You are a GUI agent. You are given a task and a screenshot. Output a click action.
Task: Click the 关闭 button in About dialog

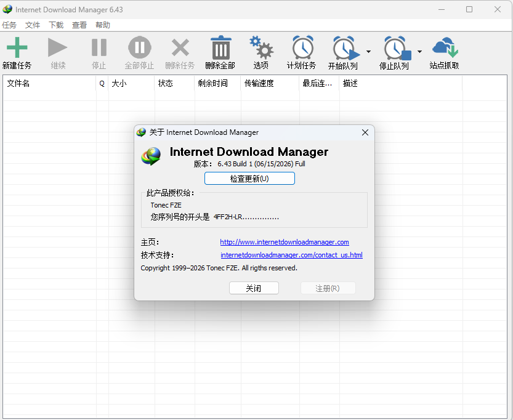254,288
